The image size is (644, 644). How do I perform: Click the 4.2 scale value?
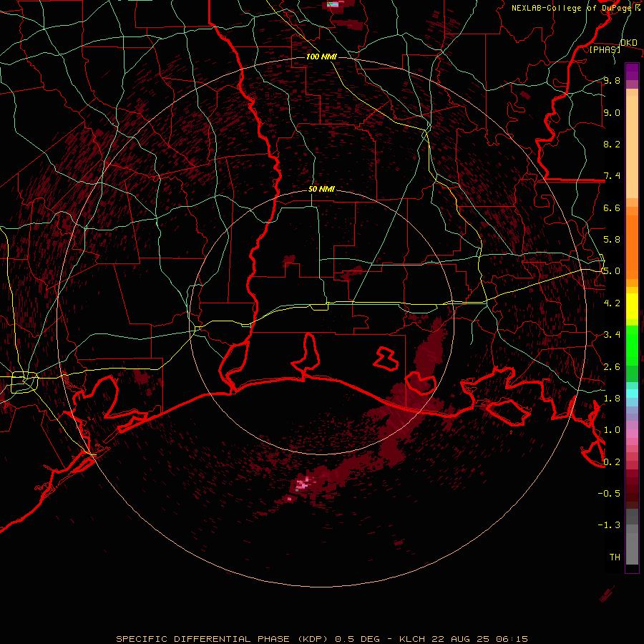[x=612, y=303]
